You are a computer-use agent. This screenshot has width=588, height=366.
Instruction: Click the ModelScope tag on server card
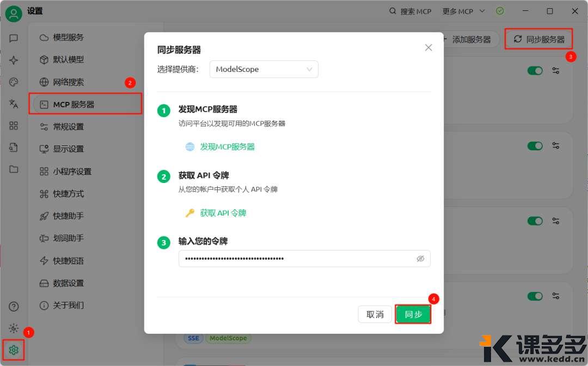[228, 338]
